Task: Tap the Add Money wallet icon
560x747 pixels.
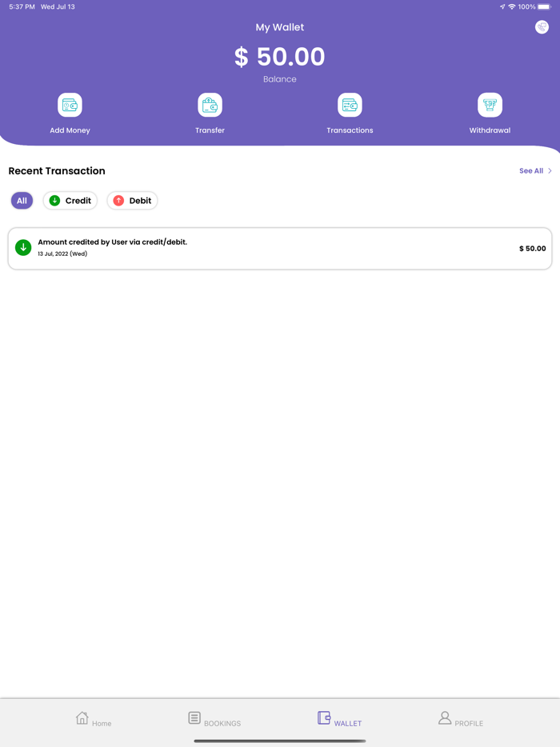Action: click(x=70, y=105)
